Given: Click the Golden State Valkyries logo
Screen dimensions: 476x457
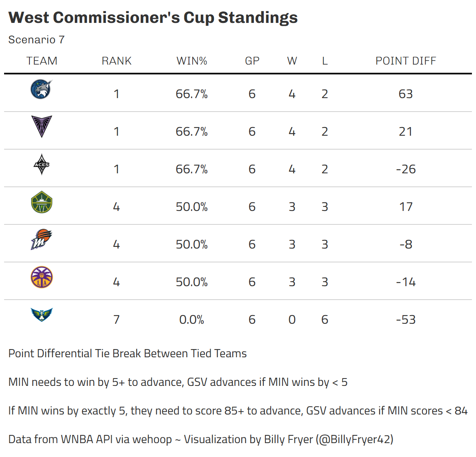Looking at the screenshot, I should 42,127.
